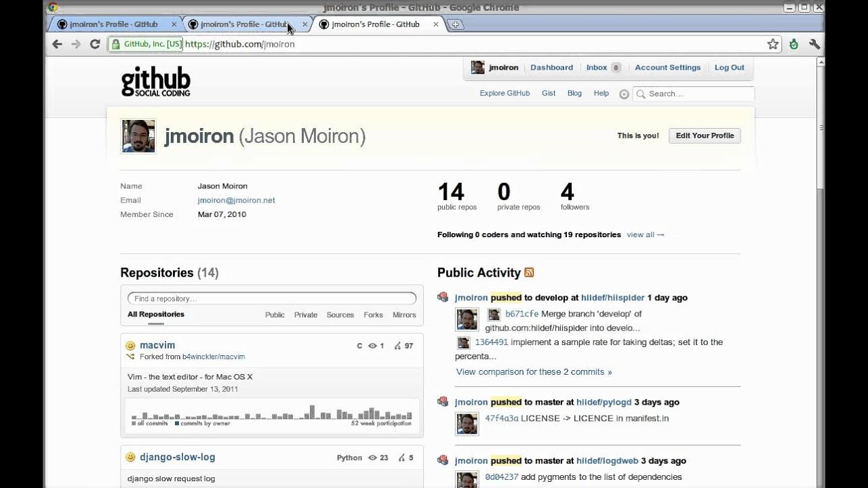Click the django-slow-log repository smiley icon
Image resolution: width=868 pixels, height=488 pixels.
click(131, 457)
